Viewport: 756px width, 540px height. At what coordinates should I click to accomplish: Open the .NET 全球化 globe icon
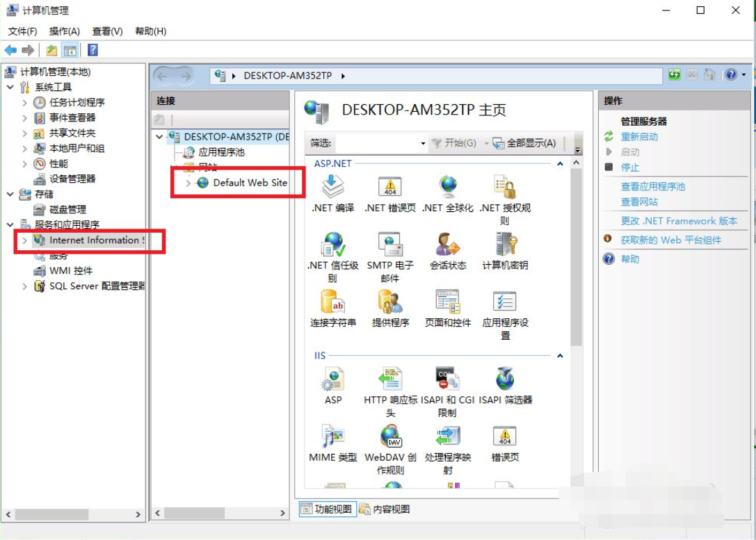click(x=448, y=187)
